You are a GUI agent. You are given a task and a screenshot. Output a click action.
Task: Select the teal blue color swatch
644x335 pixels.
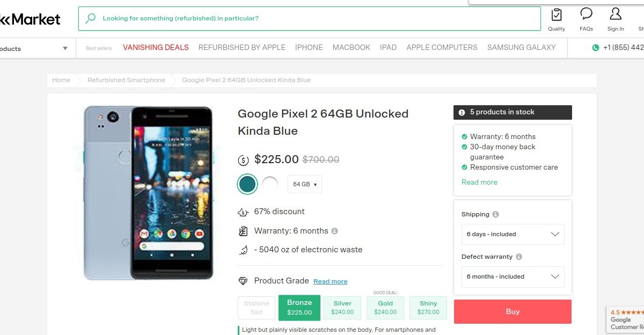point(247,184)
